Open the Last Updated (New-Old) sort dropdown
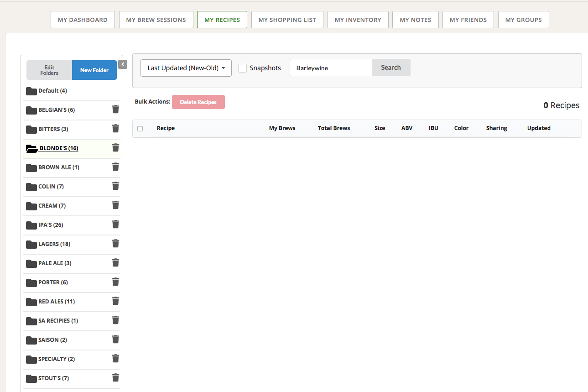The image size is (588, 392). 186,68
